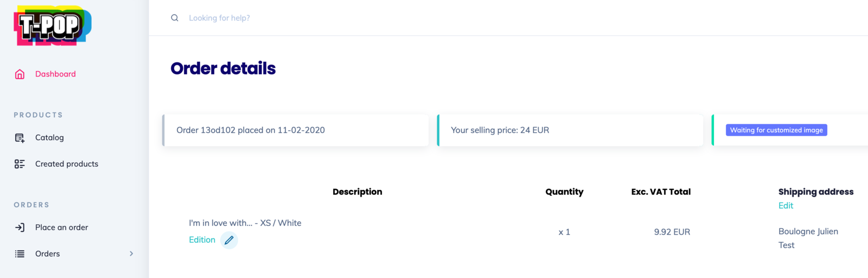Go to the Catalog menu entry
The width and height of the screenshot is (868, 278).
[49, 137]
